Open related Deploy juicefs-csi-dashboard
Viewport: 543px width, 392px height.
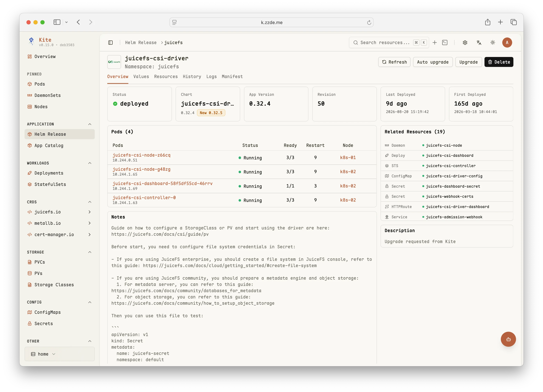pos(449,156)
